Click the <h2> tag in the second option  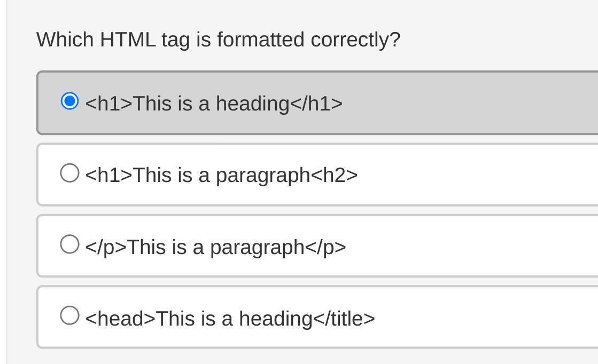(335, 175)
